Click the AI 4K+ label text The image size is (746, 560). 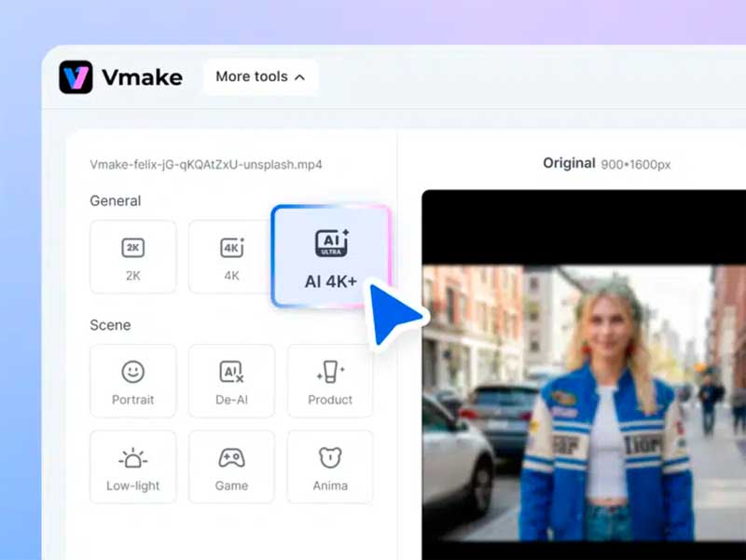pyautogui.click(x=331, y=281)
